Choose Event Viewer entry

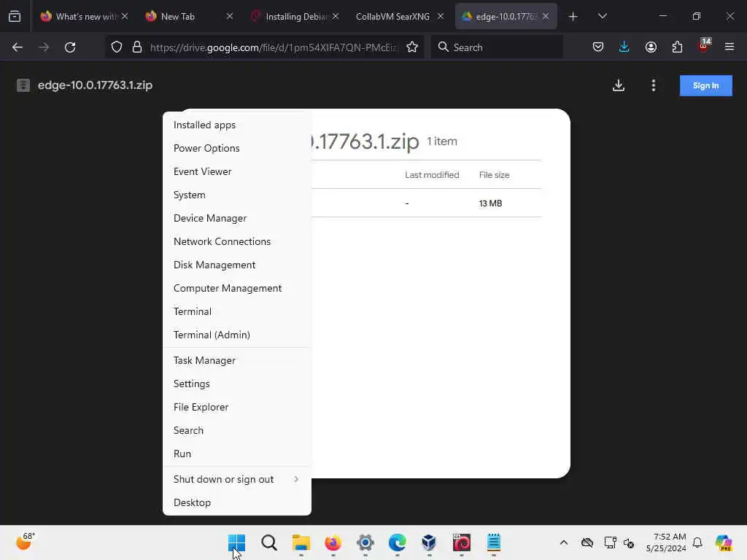237,171
